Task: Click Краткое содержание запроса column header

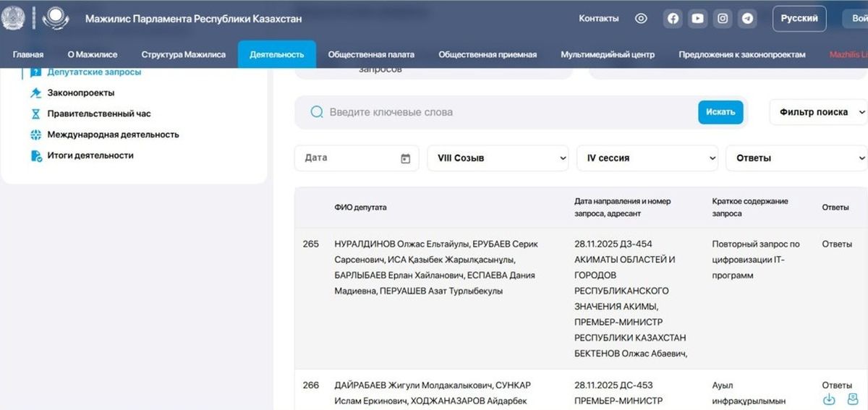Action: 750,208
